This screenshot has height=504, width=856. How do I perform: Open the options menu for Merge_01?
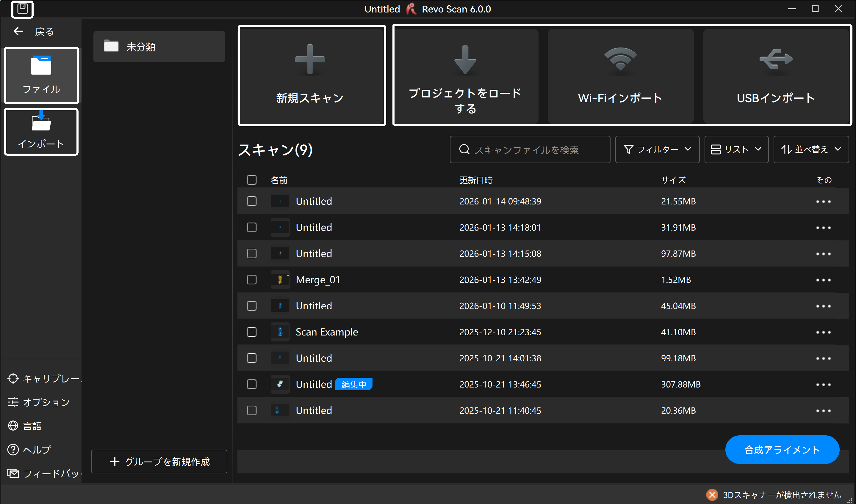pos(824,280)
